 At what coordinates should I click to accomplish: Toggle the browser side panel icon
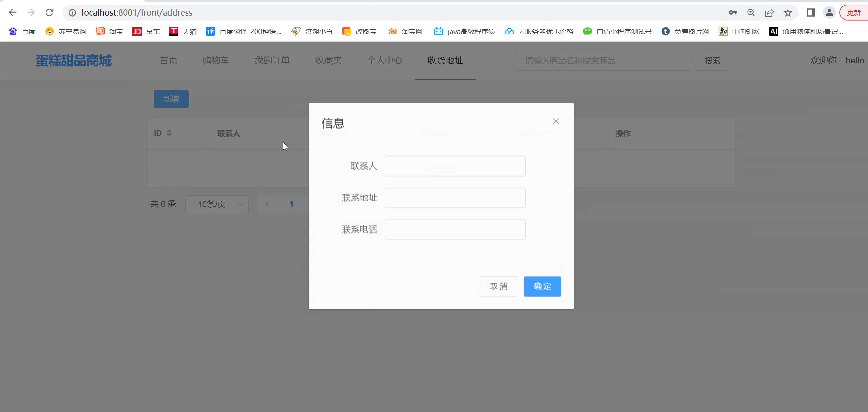click(811, 12)
